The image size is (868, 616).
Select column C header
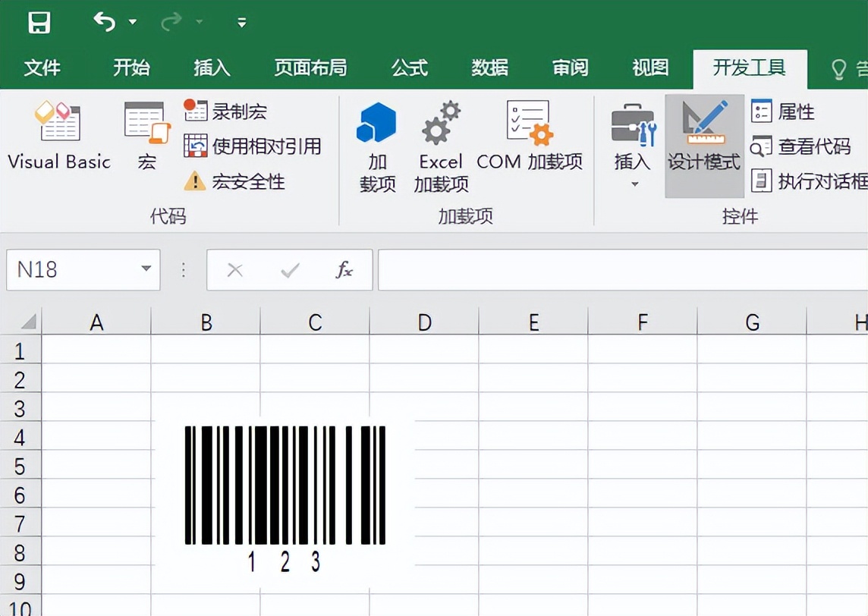314,322
